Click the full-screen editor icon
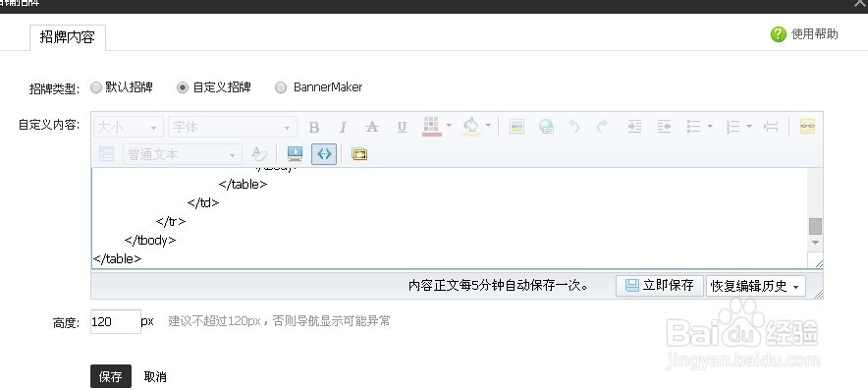Viewport: 868px width, 390px height. tap(359, 154)
